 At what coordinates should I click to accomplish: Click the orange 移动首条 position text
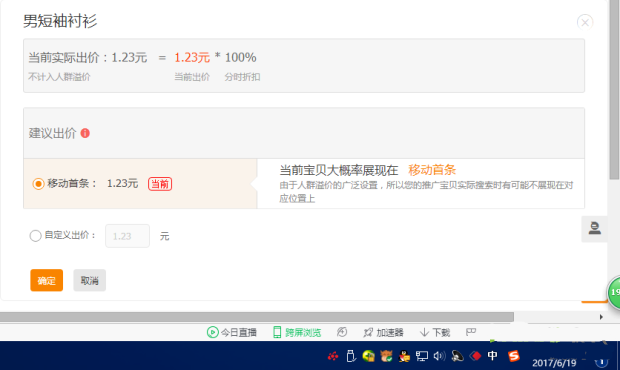tap(432, 170)
